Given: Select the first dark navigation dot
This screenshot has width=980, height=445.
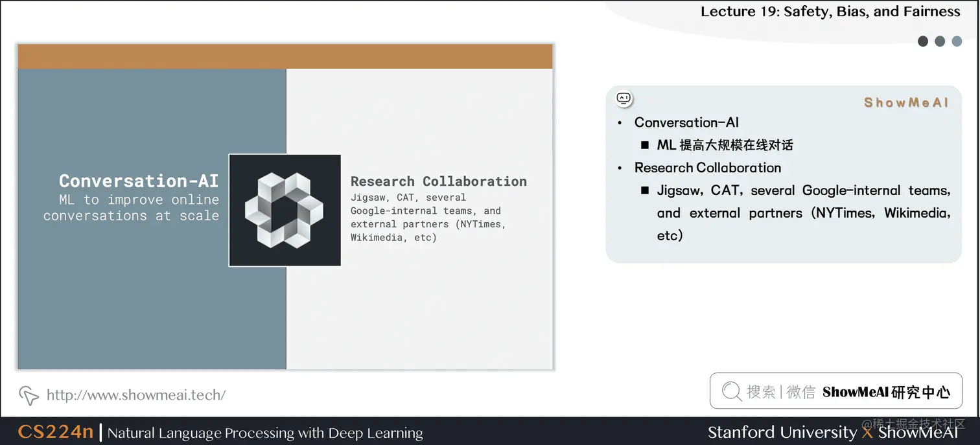Looking at the screenshot, I should coord(923,41).
